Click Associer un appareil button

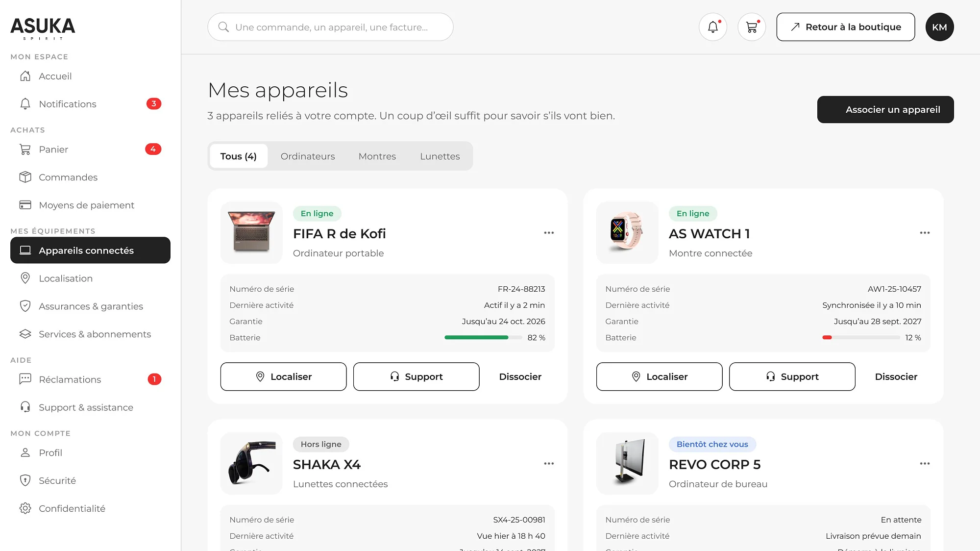[x=885, y=110]
